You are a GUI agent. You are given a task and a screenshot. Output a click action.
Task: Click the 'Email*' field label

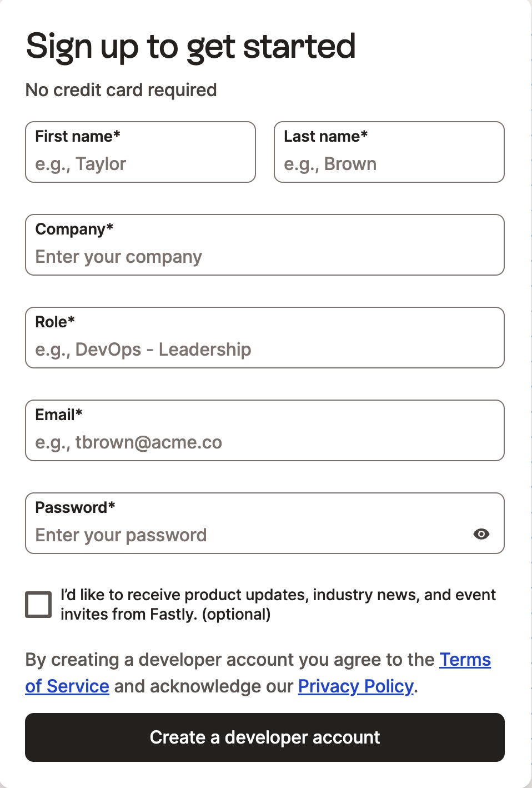(x=59, y=415)
